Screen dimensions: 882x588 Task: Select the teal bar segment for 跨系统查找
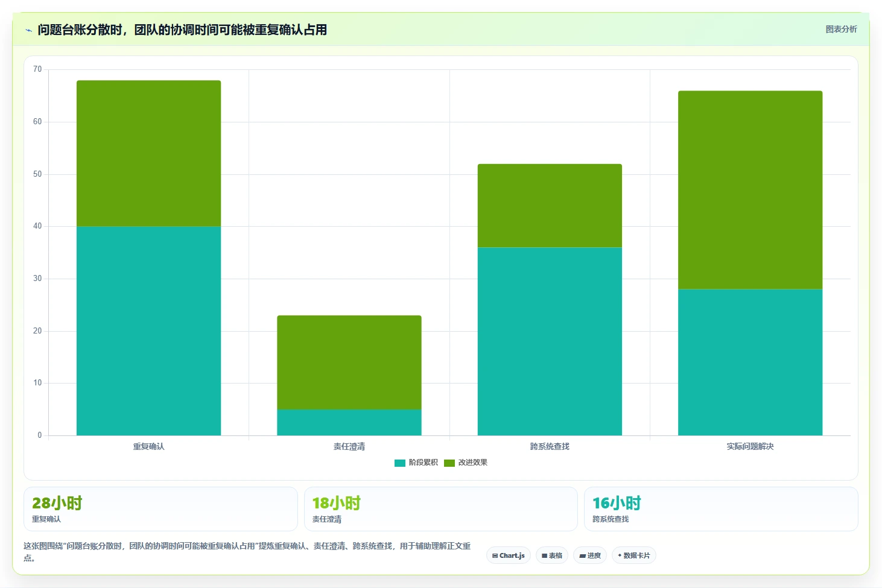550,341
